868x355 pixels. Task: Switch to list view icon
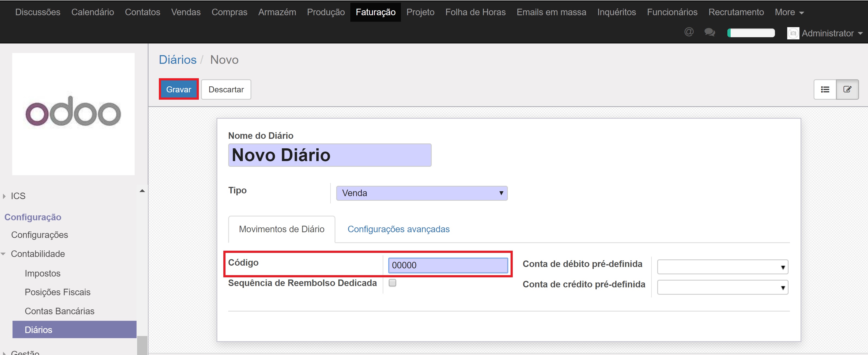(x=825, y=90)
